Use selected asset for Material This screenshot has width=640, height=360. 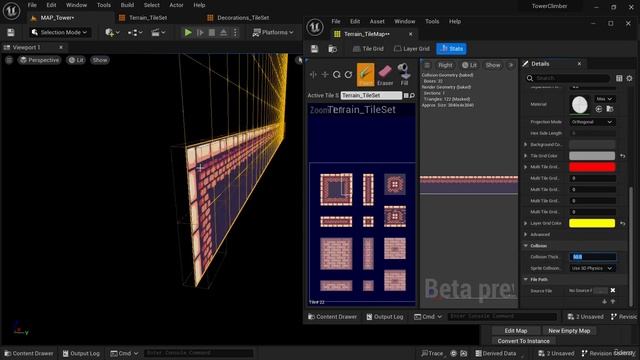coord(599,109)
